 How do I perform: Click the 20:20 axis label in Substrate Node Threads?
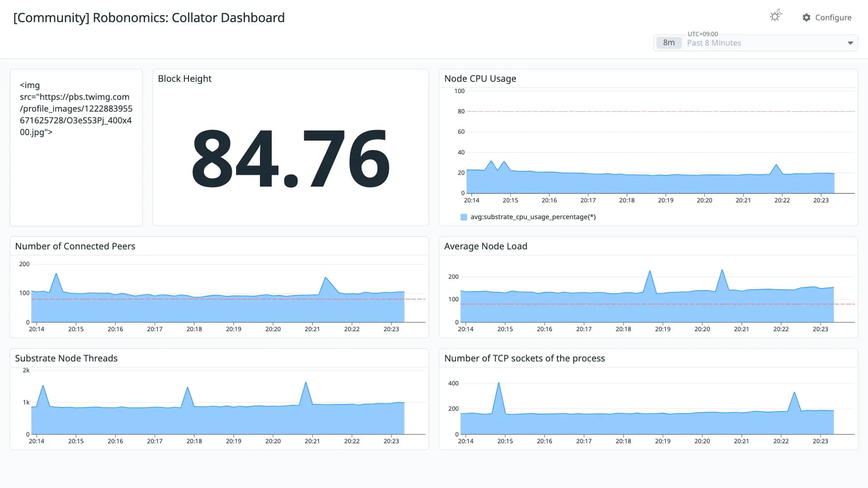(x=273, y=441)
